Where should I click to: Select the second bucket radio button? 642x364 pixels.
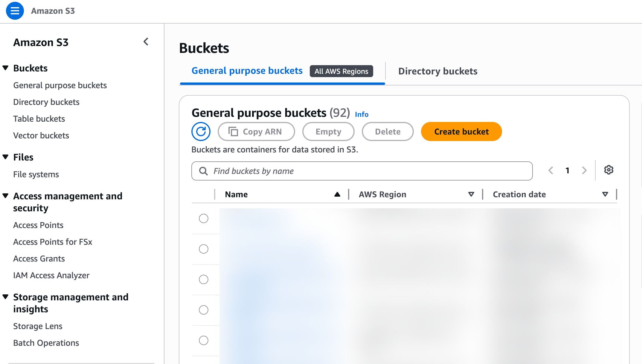point(204,249)
